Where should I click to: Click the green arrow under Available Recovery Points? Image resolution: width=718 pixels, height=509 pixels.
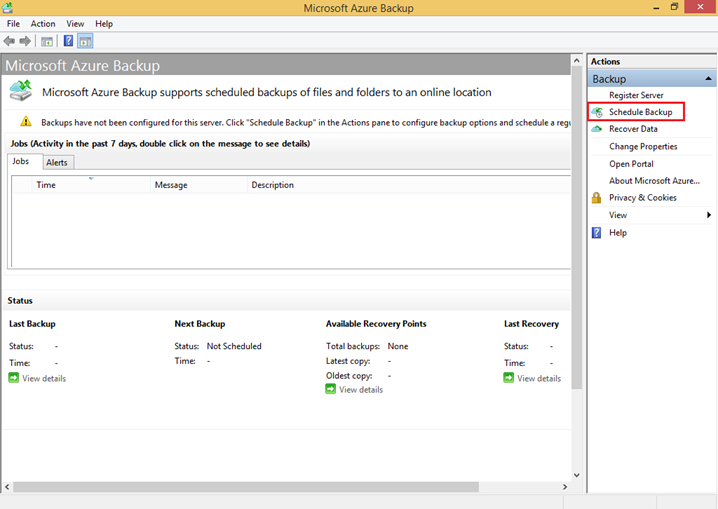[331, 389]
